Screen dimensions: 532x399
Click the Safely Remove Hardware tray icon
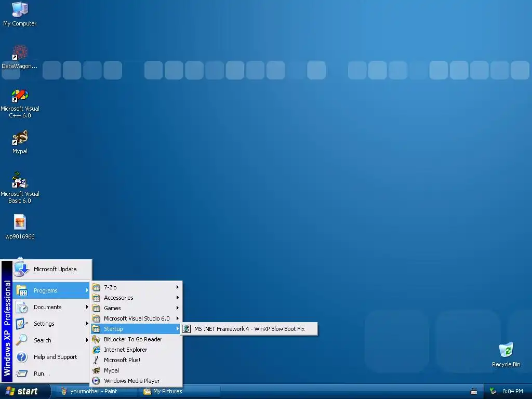pyautogui.click(x=493, y=391)
